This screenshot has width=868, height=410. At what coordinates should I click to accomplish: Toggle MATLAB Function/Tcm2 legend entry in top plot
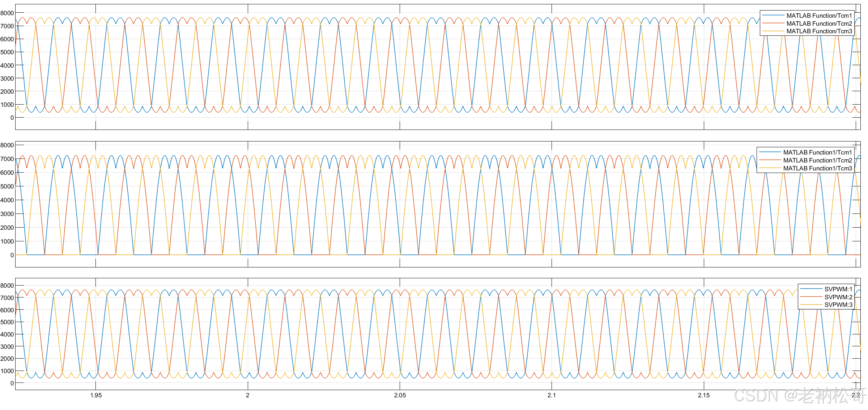click(x=819, y=24)
